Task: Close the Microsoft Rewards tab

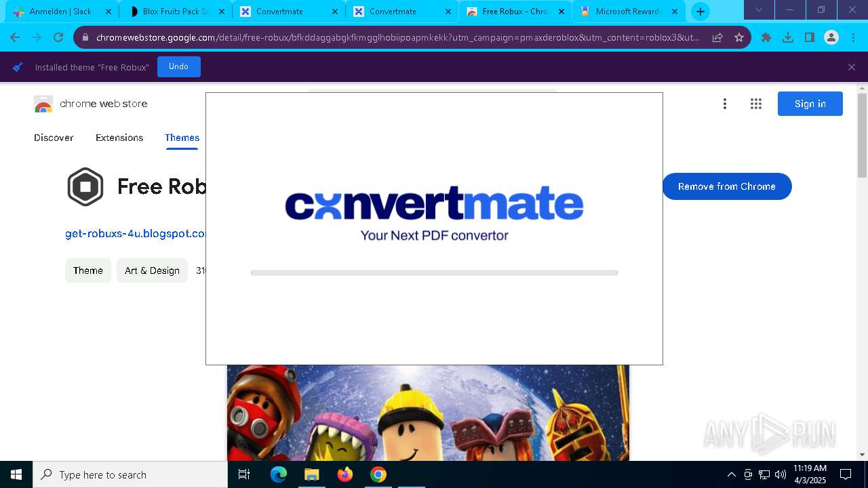Action: [674, 12]
